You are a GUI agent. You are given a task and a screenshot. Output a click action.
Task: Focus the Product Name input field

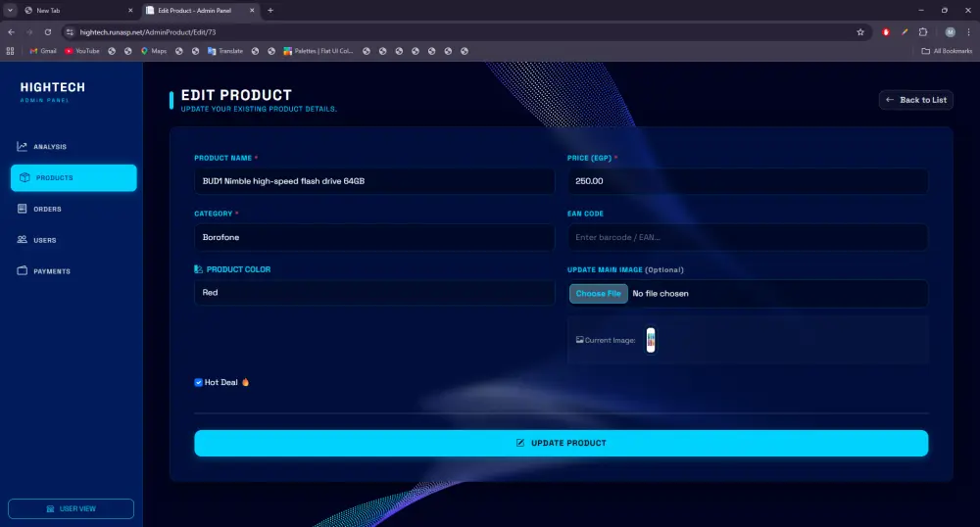pyautogui.click(x=373, y=181)
